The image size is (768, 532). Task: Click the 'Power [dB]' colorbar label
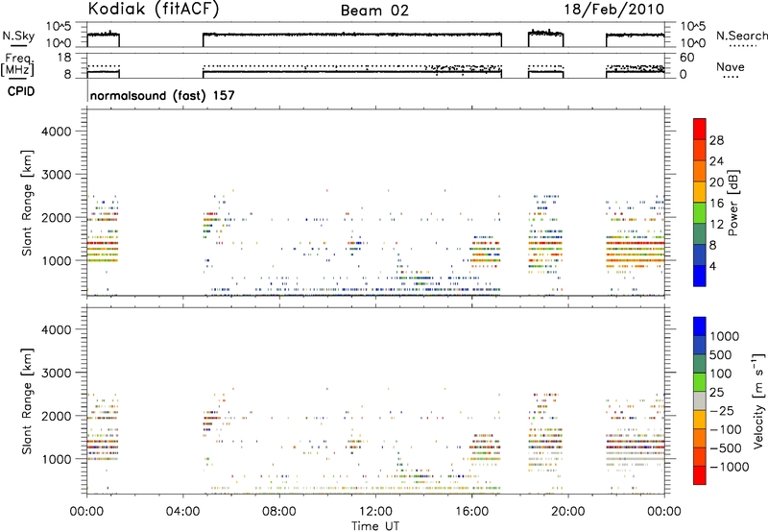coord(732,203)
